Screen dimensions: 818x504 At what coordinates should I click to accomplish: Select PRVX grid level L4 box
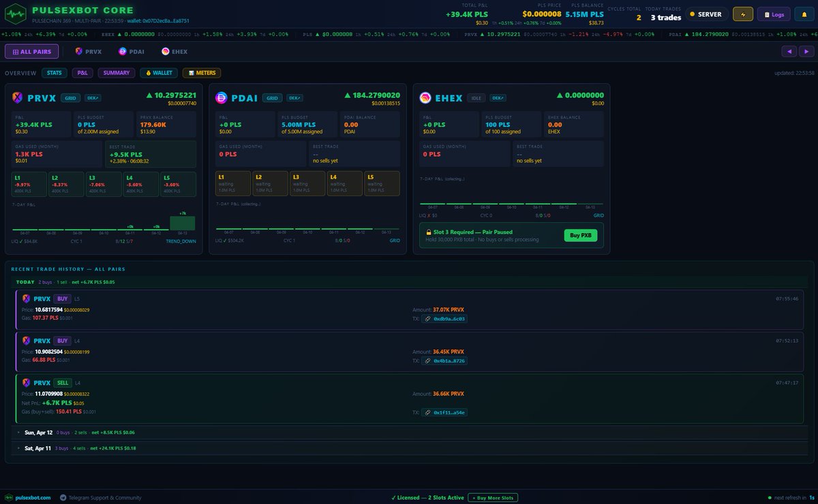[x=141, y=184]
